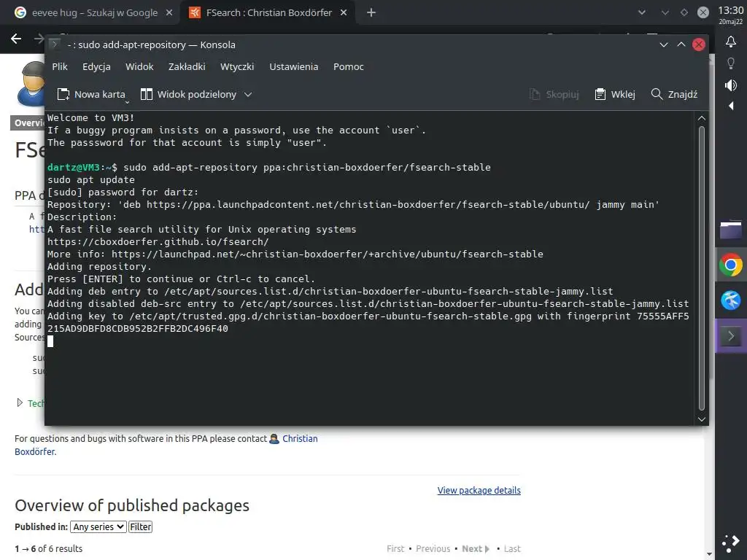Click the terminal cursor line
Viewport: 747px width, 560px height.
[x=50, y=341]
